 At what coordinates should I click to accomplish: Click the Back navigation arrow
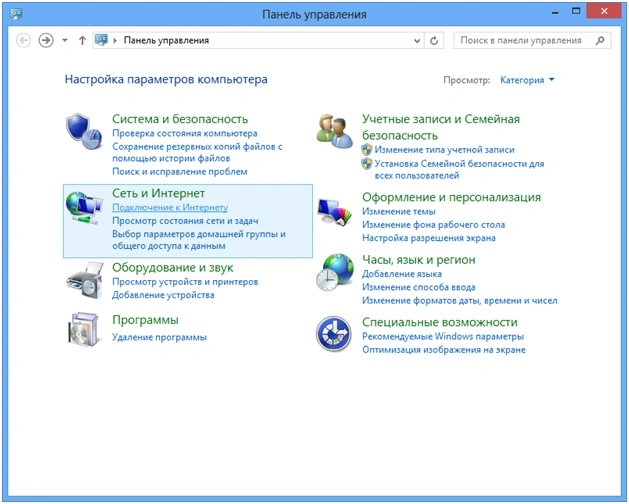click(24, 41)
